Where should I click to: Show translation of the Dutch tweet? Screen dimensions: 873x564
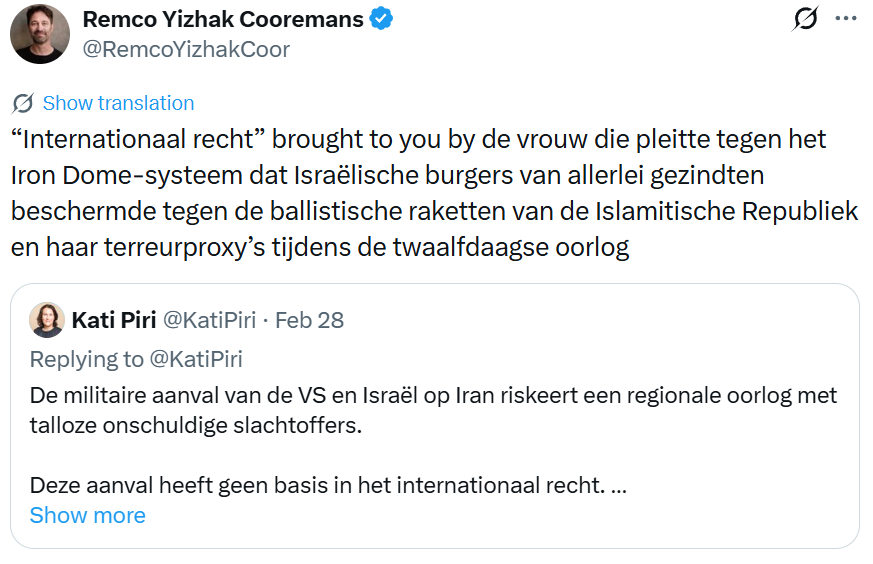(118, 103)
